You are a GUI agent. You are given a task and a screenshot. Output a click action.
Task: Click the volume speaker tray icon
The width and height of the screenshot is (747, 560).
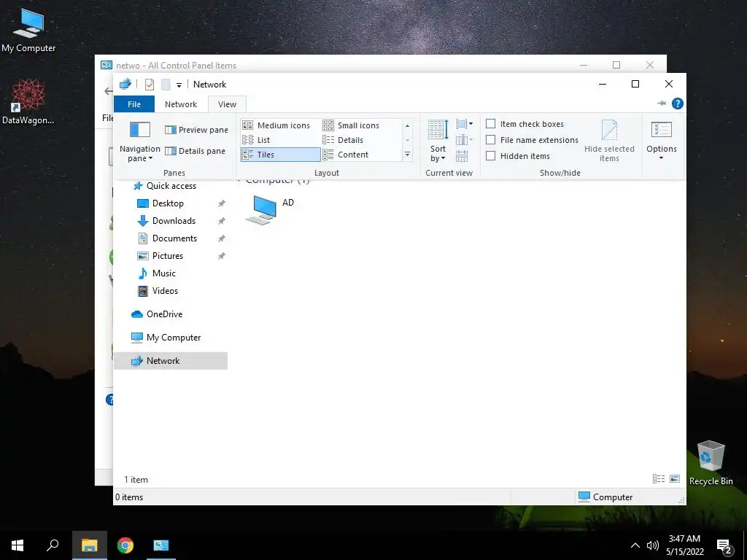pyautogui.click(x=652, y=545)
